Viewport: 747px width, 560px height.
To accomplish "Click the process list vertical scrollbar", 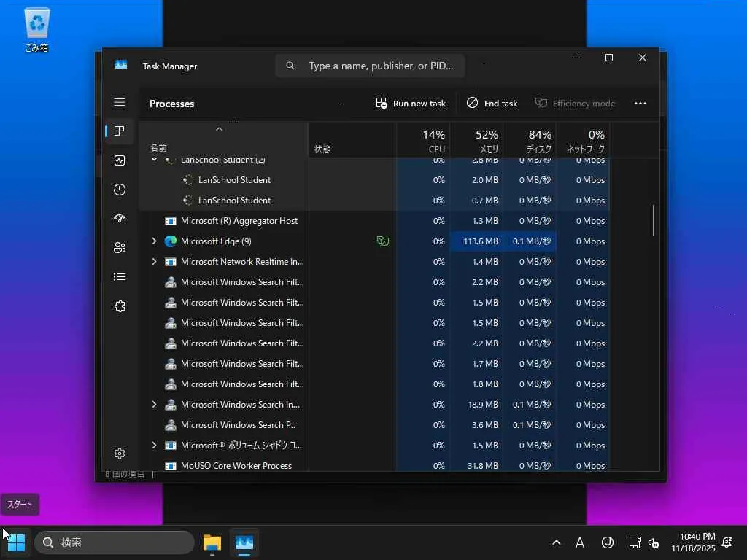I will coord(654,220).
